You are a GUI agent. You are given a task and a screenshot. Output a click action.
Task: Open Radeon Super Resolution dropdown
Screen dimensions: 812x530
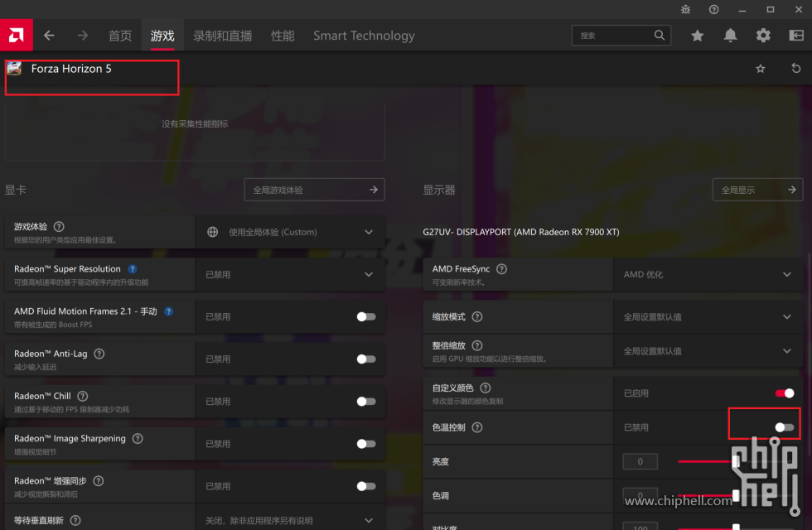tap(290, 274)
